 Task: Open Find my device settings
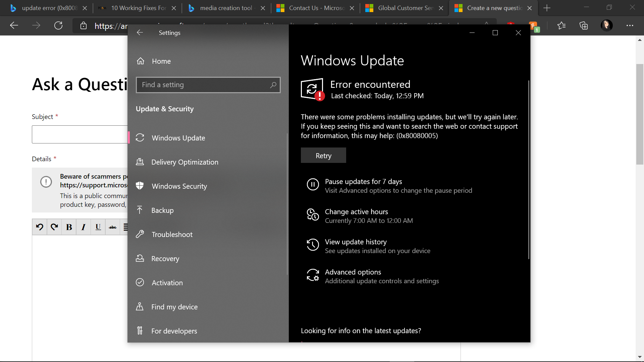click(174, 307)
